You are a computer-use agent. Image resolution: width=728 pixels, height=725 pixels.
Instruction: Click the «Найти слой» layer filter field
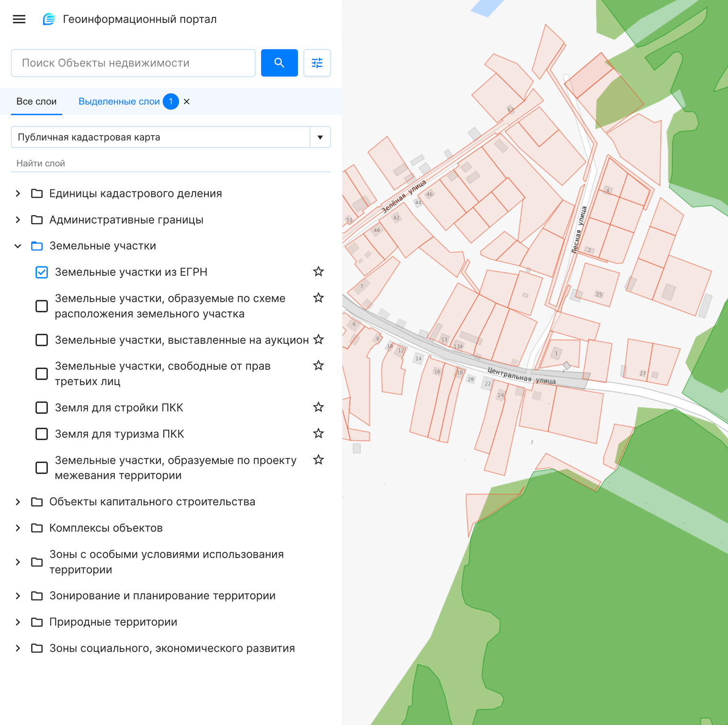pyautogui.click(x=171, y=163)
